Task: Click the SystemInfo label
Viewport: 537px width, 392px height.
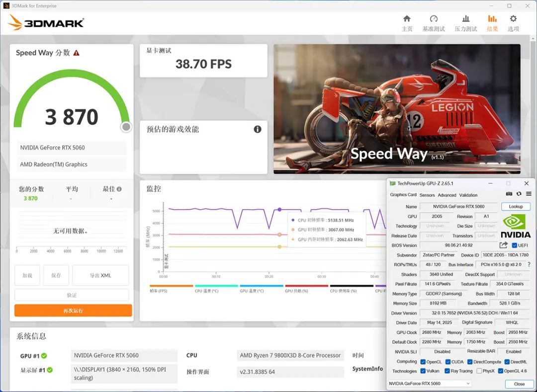Action: coord(367,369)
